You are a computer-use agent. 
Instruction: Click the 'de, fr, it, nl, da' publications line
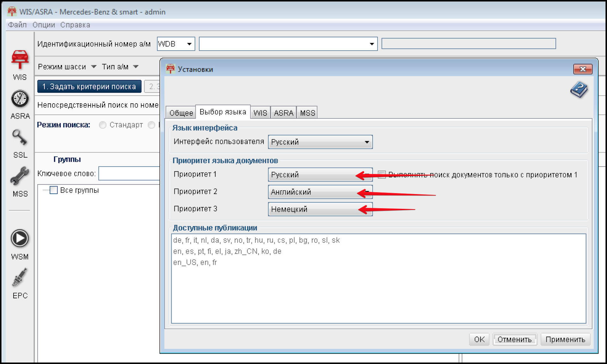pyautogui.click(x=256, y=240)
